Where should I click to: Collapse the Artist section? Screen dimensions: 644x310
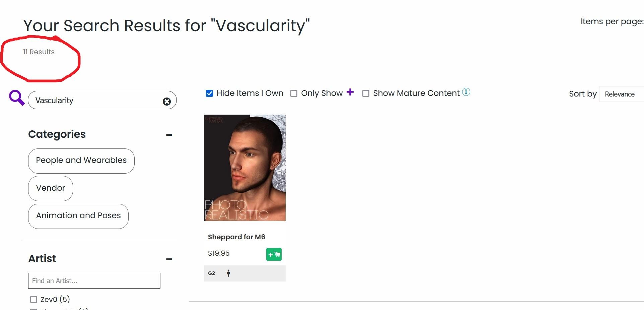tap(169, 259)
